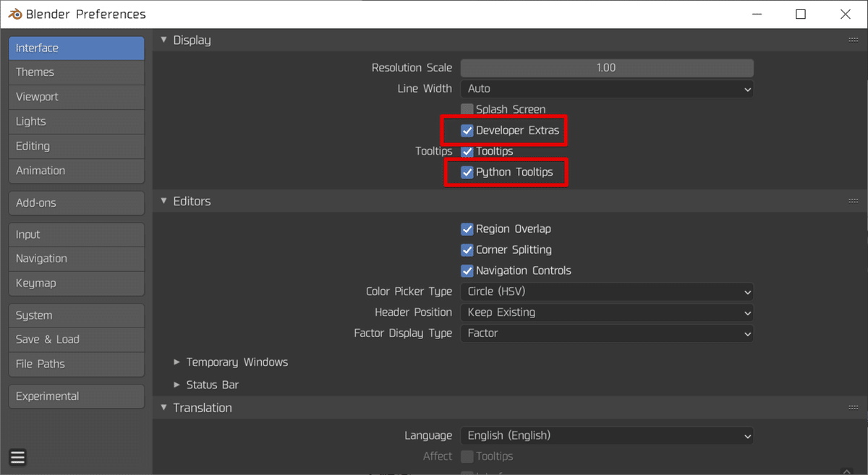Open Color Picker Type dropdown

[607, 291]
